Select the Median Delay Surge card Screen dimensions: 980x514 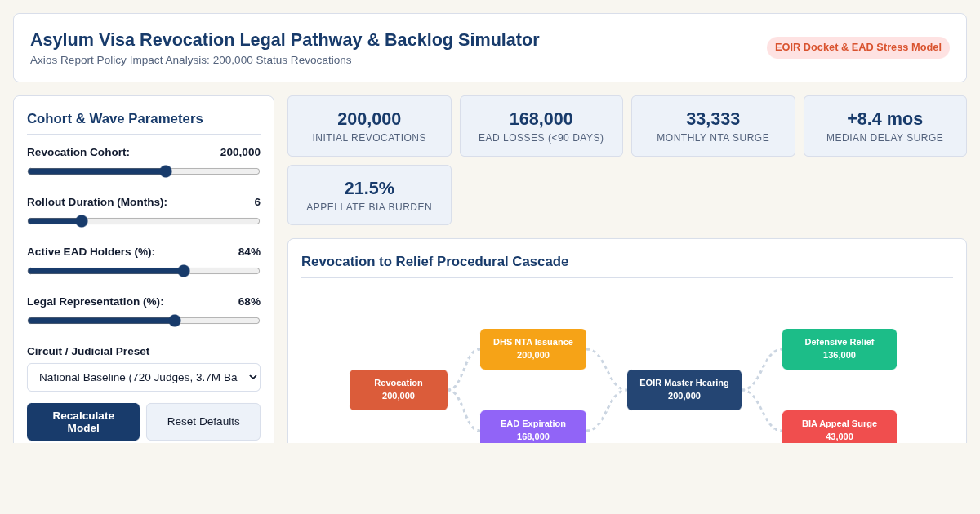pyautogui.click(x=885, y=126)
